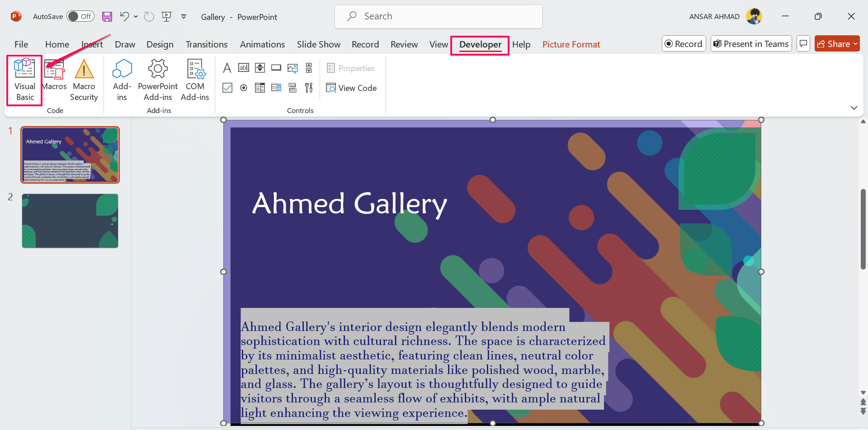Click the Redo arrow icon
The height and width of the screenshot is (430, 868).
pos(149,17)
